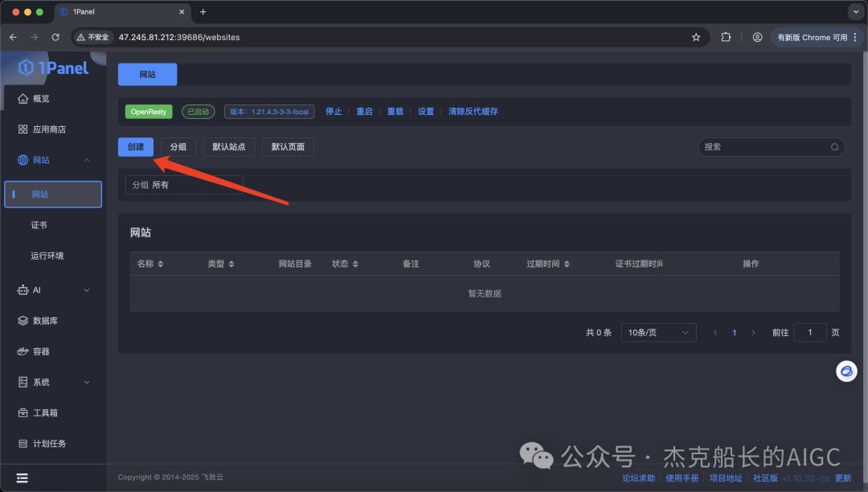Image resolution: width=868 pixels, height=492 pixels.
Task: Click the browser address bar URL
Action: click(x=179, y=37)
